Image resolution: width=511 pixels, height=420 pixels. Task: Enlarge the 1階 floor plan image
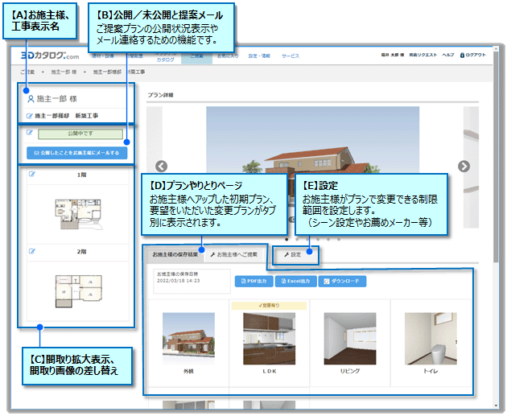point(76,210)
